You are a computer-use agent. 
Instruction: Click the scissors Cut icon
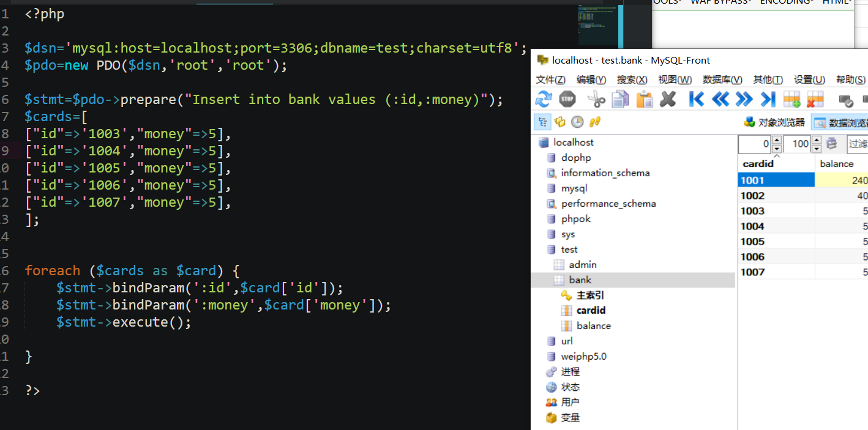click(596, 99)
